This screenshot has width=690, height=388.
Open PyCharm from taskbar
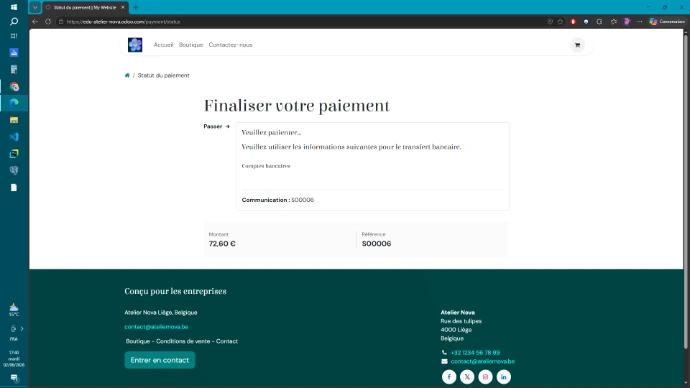(x=14, y=154)
